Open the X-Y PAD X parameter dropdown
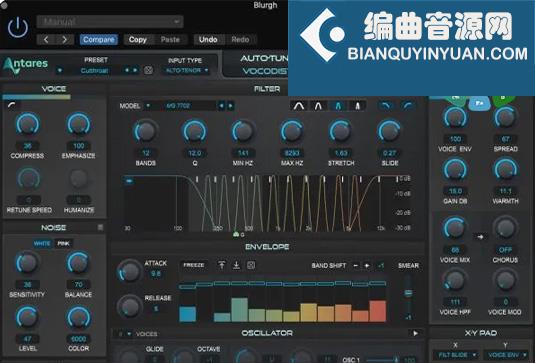Viewport: 535px width, 363px height. pos(456,355)
